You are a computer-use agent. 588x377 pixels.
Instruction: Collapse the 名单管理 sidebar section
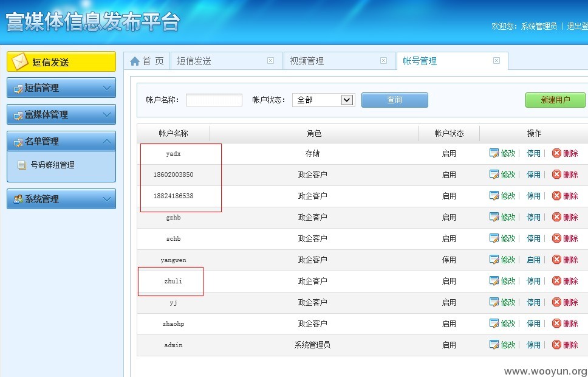click(61, 141)
